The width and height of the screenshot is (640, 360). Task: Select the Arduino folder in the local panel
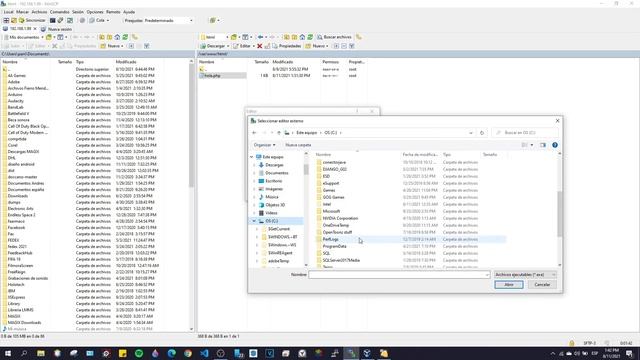[15, 95]
